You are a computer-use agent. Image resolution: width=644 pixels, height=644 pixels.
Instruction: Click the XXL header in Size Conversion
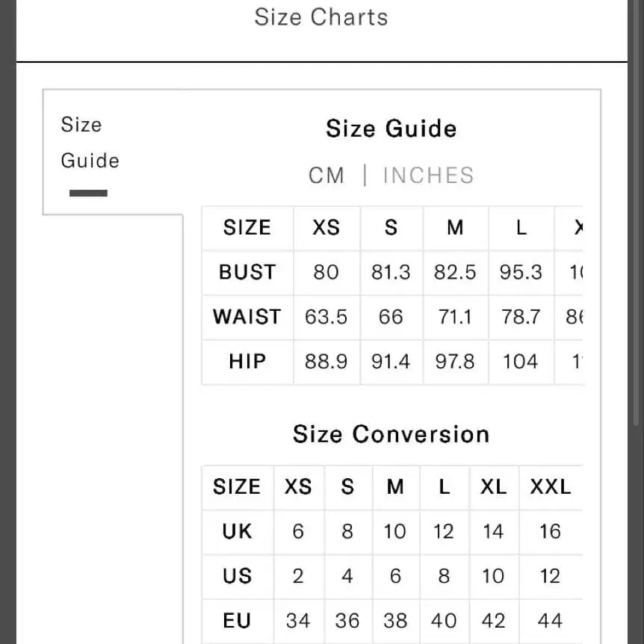[x=551, y=486]
